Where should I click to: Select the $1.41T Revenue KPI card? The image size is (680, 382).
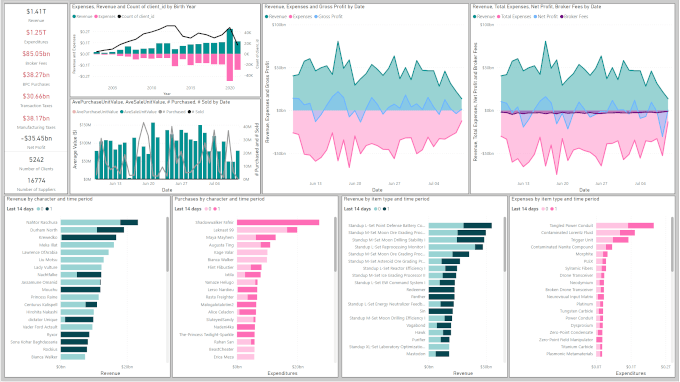click(x=36, y=15)
